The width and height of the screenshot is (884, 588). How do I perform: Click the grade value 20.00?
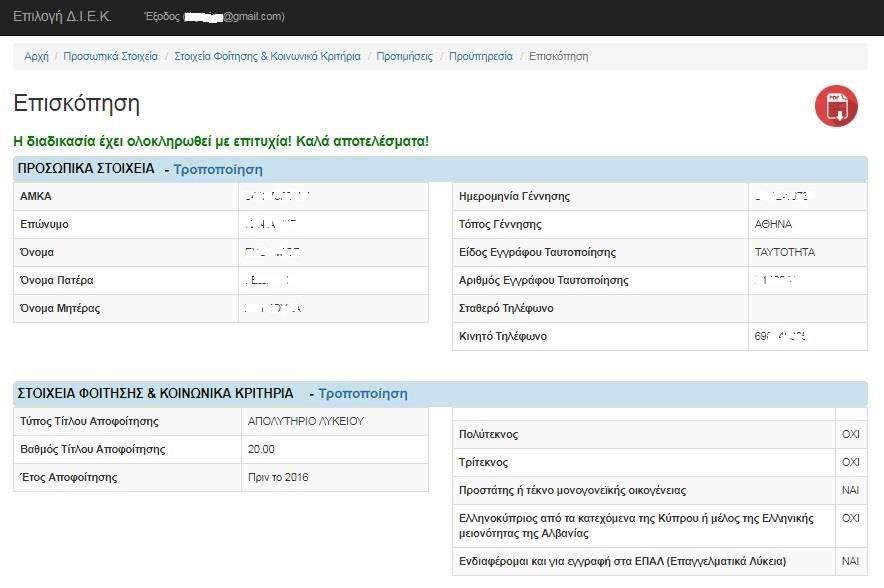pos(261,449)
